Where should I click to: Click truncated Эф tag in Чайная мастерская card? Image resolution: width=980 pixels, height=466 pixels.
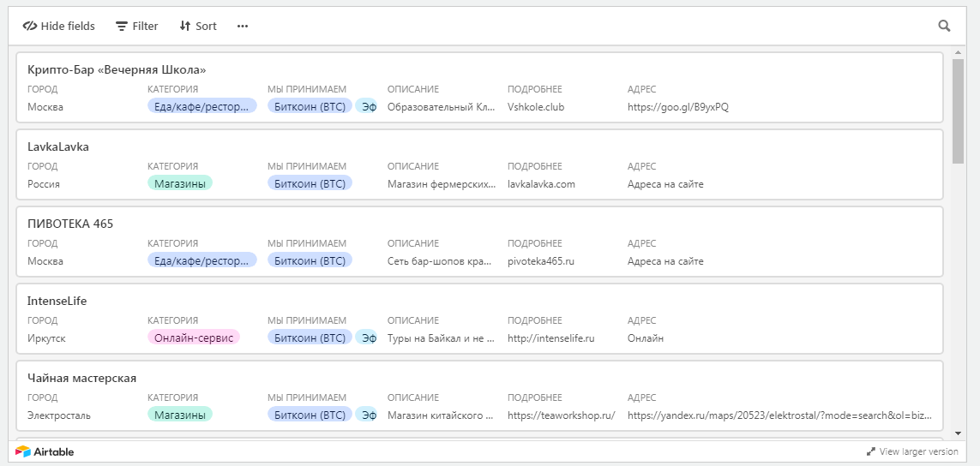[366, 415]
